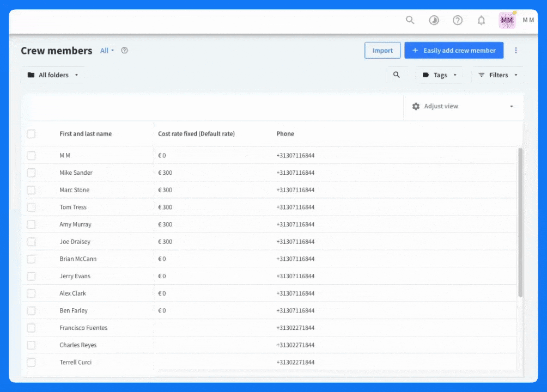The image size is (547, 392).
Task: Open crew member Mike Sander
Action: [76, 172]
